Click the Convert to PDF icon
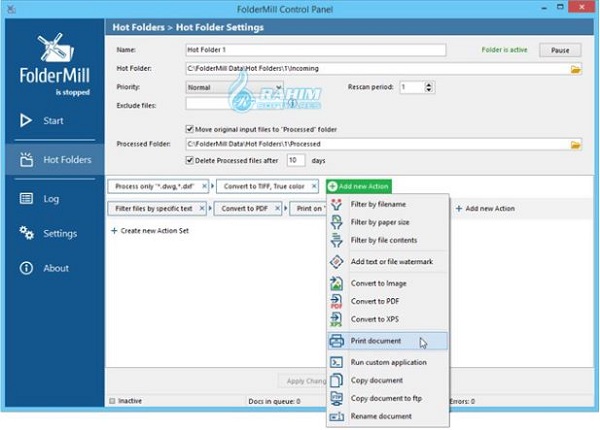Viewport: 600px width, 430px height. click(x=336, y=301)
